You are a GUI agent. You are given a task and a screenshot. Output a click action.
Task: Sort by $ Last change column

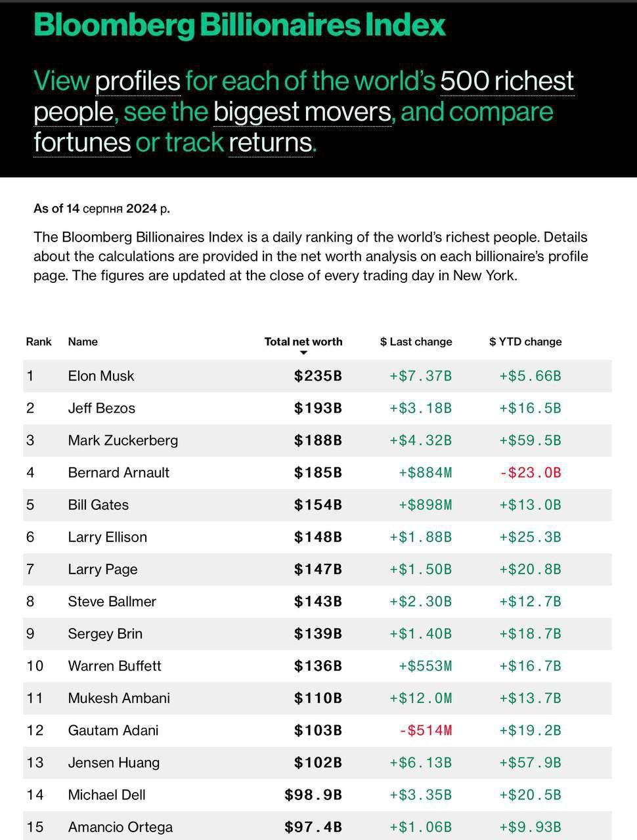pos(416,341)
